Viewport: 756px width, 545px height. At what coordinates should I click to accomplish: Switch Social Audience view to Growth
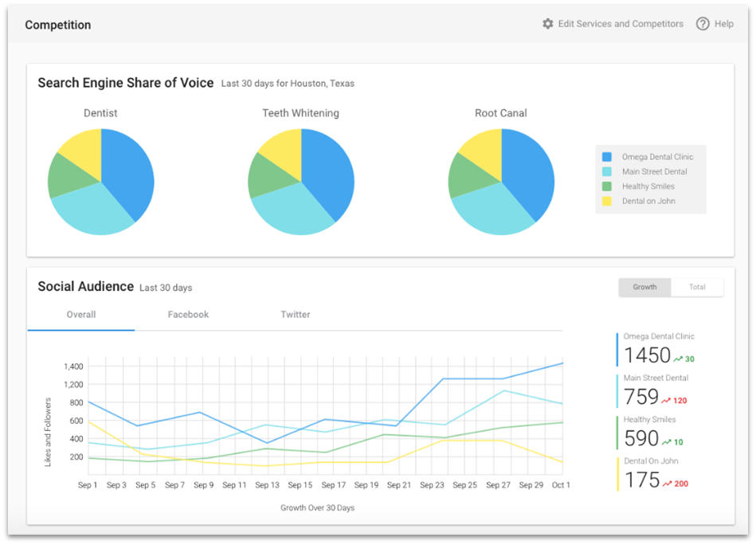pos(644,287)
